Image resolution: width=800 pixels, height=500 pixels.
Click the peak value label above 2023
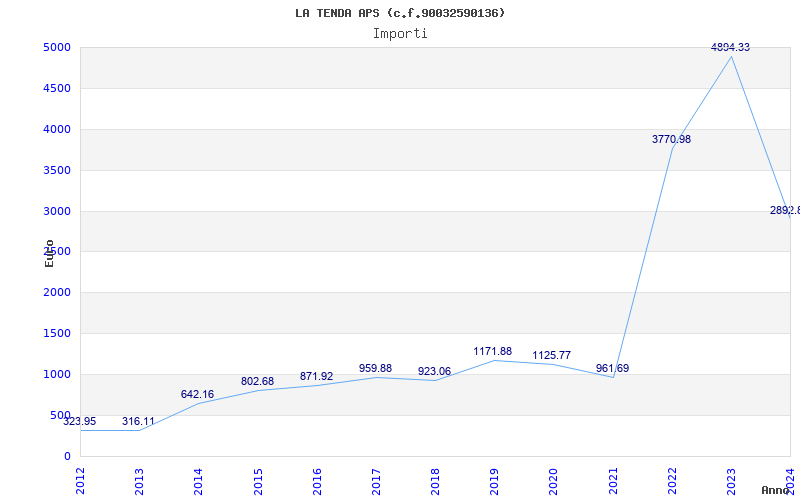(x=731, y=47)
